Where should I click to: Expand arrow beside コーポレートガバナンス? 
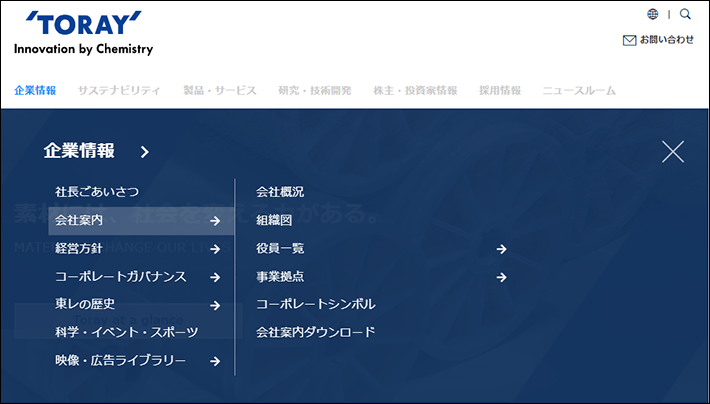point(215,277)
